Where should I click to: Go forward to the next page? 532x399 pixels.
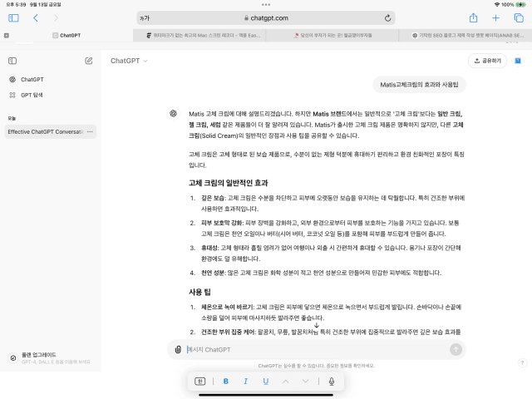(56, 18)
